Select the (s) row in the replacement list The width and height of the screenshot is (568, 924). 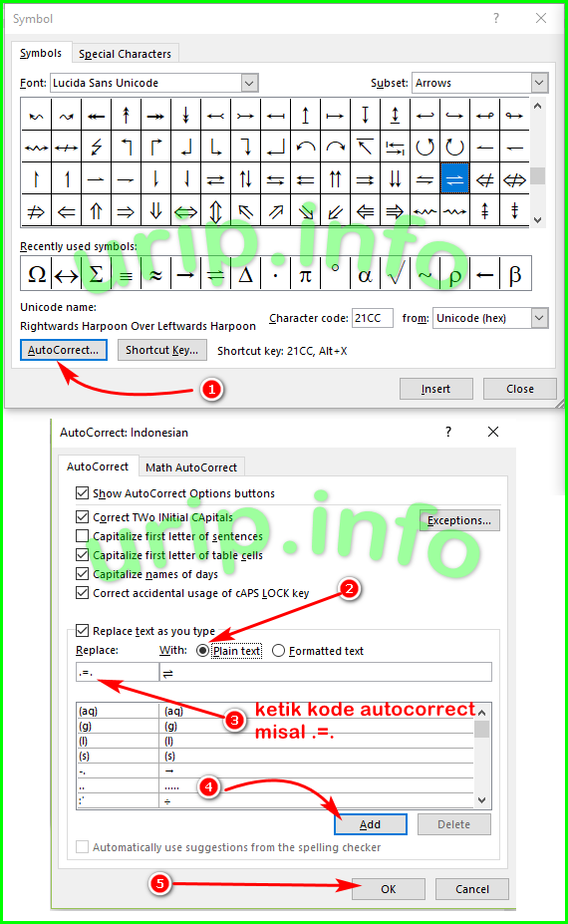pyautogui.click(x=275, y=756)
